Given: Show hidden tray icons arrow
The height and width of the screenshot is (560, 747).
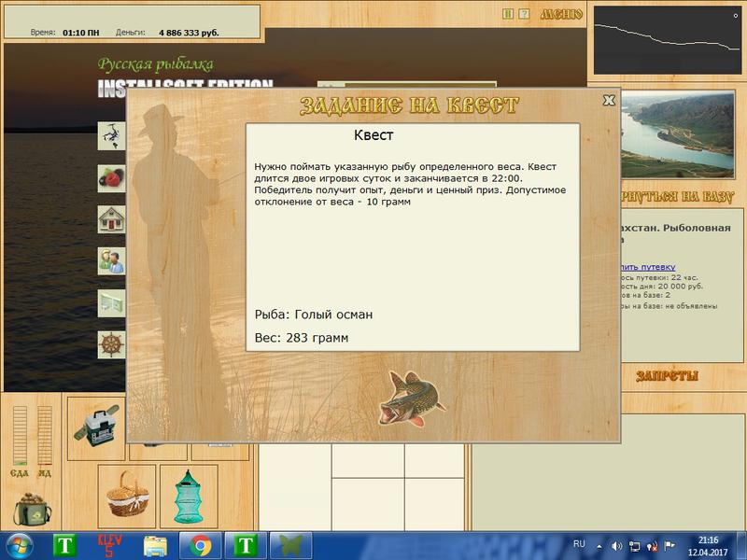Looking at the screenshot, I should (x=599, y=546).
